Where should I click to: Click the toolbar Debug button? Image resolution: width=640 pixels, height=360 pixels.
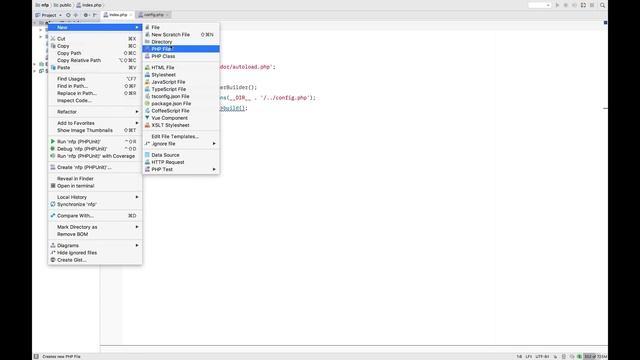tap(566, 5)
